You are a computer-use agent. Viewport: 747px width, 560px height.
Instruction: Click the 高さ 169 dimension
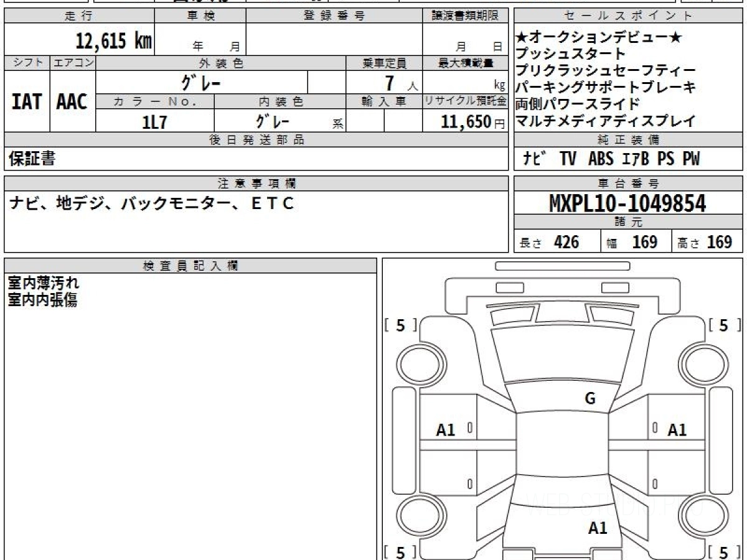click(x=706, y=242)
